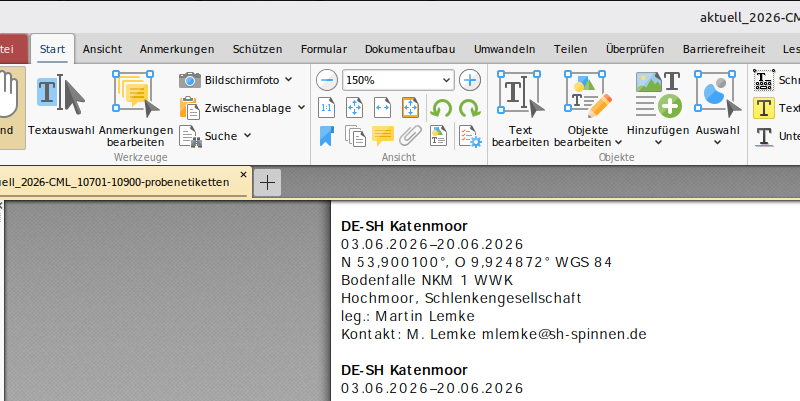The width and height of the screenshot is (800, 401).
Task: Expand the Auswahl dropdown arrow
Action: point(717,142)
